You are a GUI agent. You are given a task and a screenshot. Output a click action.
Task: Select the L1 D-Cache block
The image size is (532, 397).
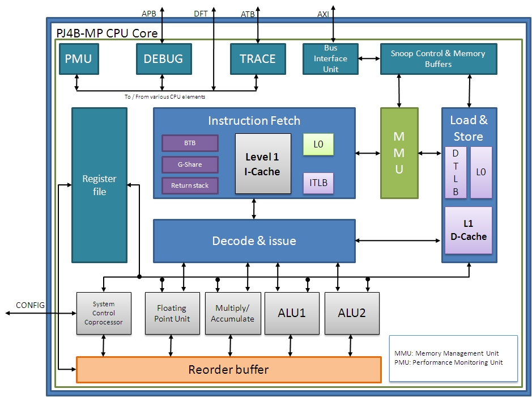click(468, 230)
